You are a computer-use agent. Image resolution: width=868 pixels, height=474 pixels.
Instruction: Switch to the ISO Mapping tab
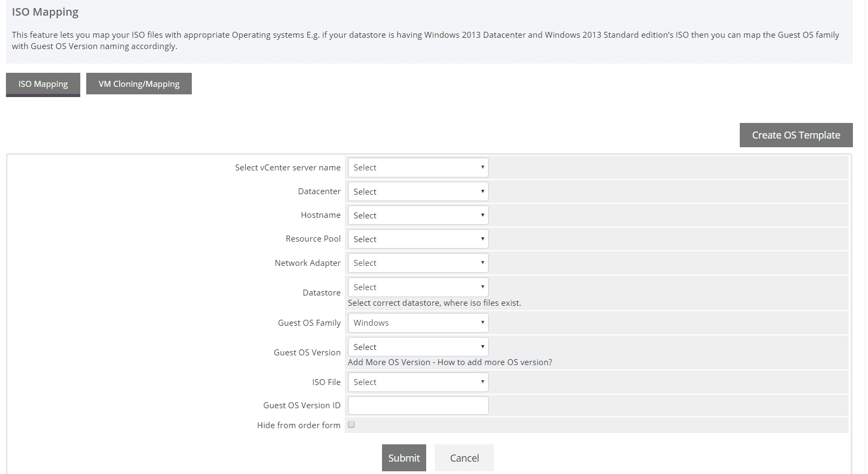tap(43, 84)
